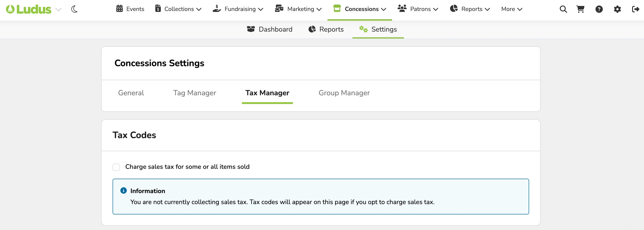Click the Collections invoice icon
Image resolution: width=644 pixels, height=230 pixels.
click(158, 8)
